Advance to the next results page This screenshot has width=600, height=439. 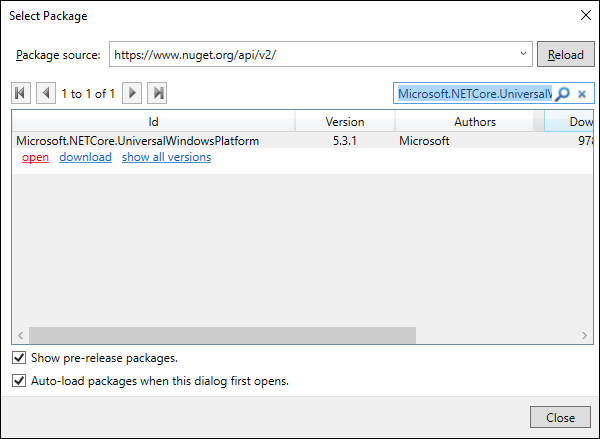[132, 93]
